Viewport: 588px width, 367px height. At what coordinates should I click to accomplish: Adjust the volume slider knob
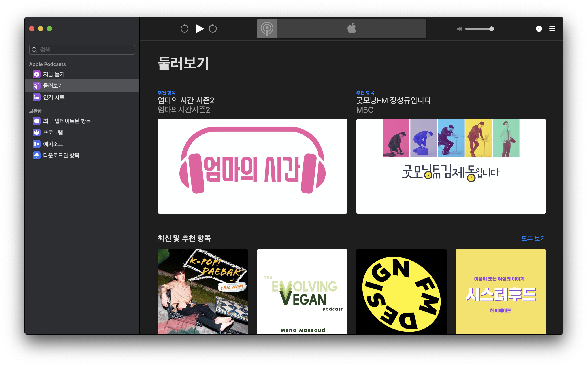click(x=491, y=29)
